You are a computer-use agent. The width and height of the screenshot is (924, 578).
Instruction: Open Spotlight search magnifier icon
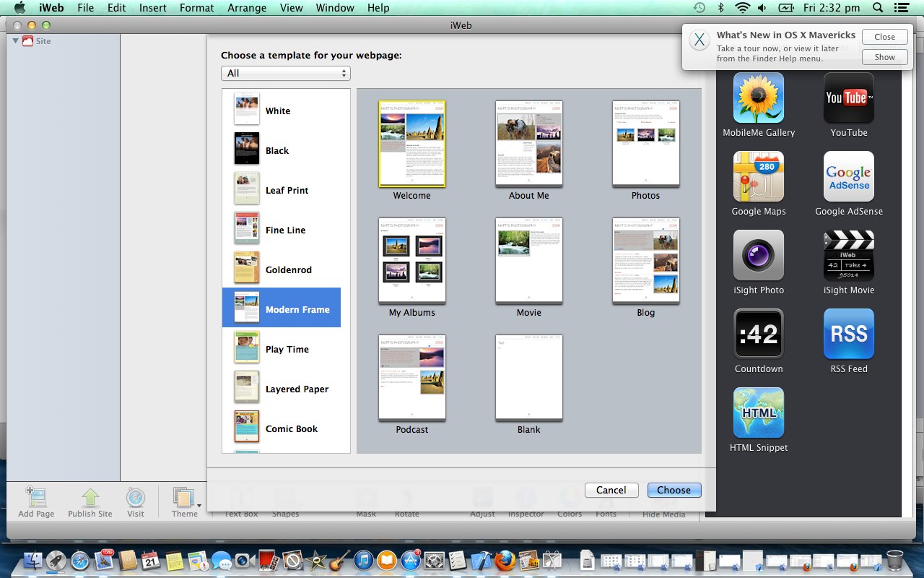click(878, 8)
